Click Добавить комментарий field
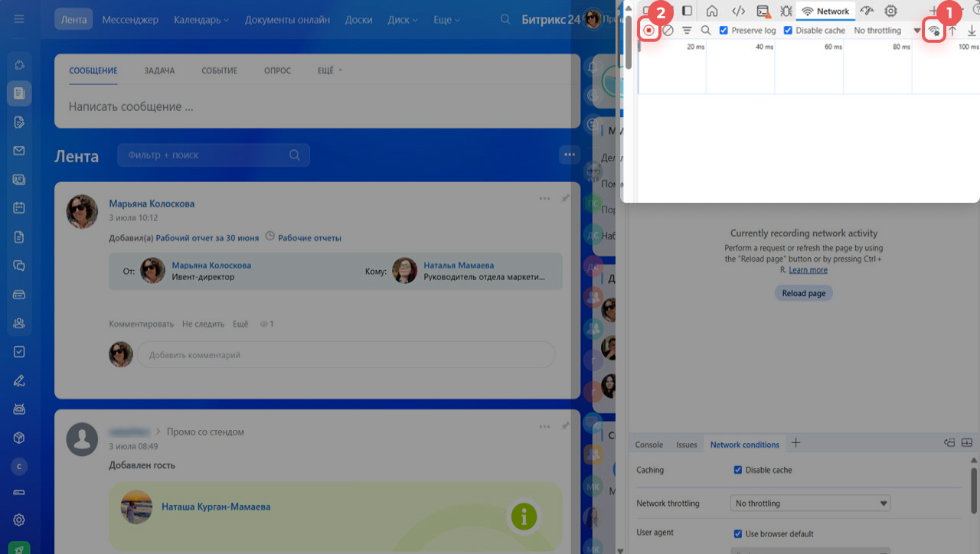This screenshot has width=980, height=554. tap(346, 355)
